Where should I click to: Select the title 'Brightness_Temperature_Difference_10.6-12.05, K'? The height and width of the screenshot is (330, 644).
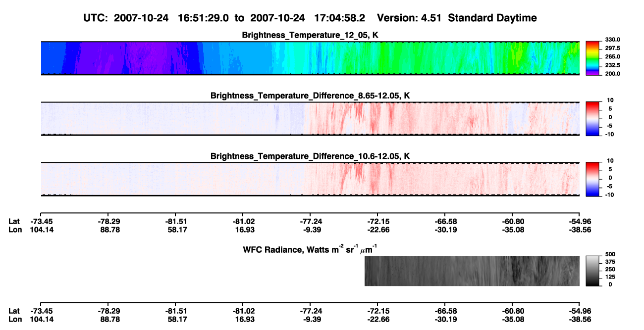tap(310, 156)
